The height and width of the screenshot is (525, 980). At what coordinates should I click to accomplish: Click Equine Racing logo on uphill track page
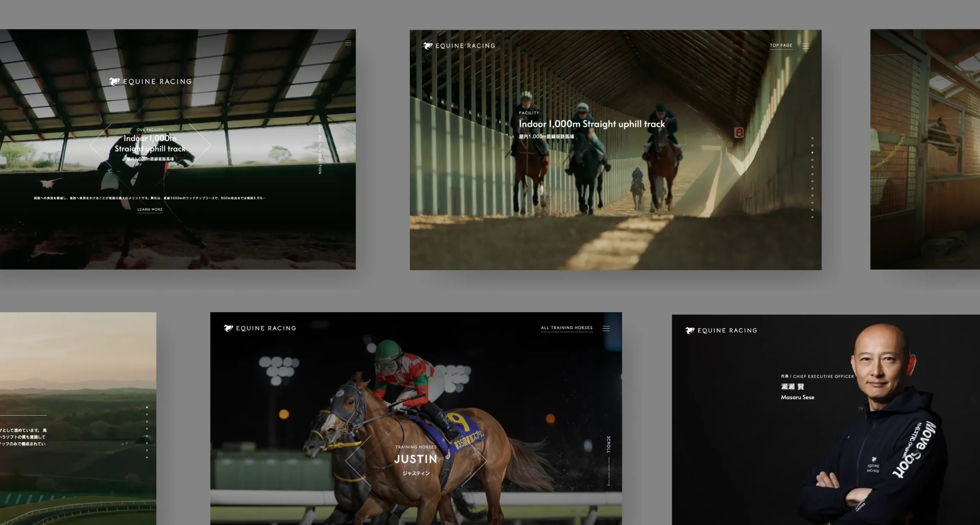(459, 46)
